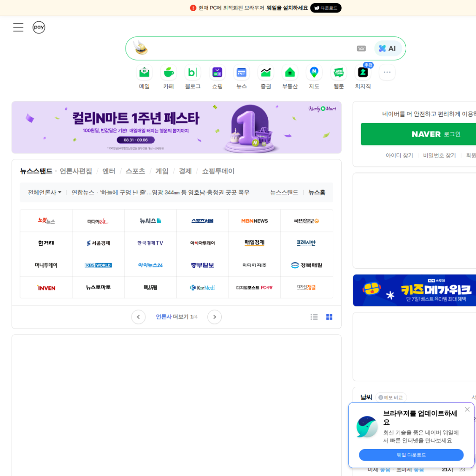Click the 웨일 다운로드 button in popup

pos(411,455)
